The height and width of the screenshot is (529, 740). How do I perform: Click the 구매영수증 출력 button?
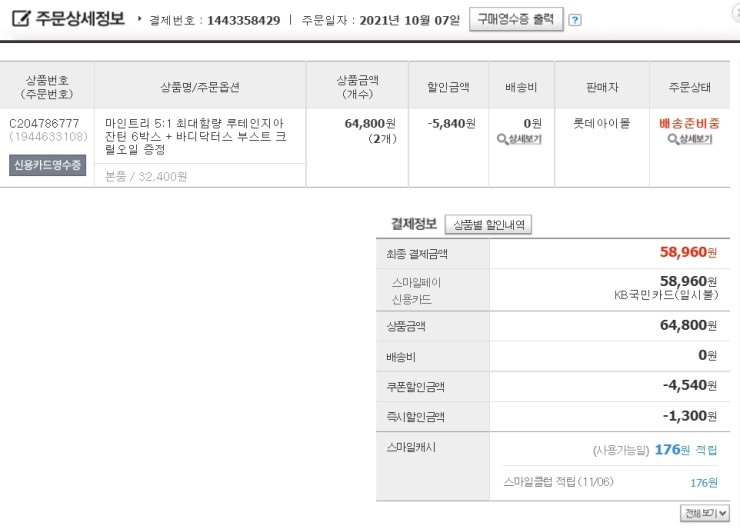pyautogui.click(x=516, y=19)
